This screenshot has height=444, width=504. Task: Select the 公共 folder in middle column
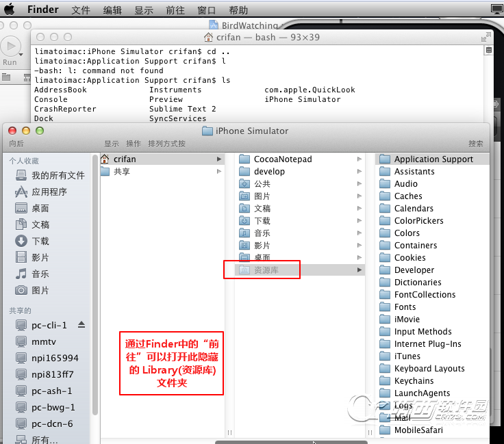[299, 183]
